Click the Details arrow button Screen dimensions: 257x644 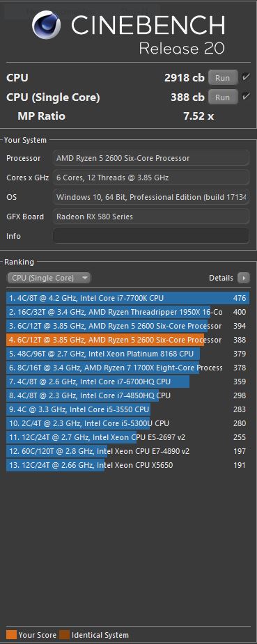(244, 278)
